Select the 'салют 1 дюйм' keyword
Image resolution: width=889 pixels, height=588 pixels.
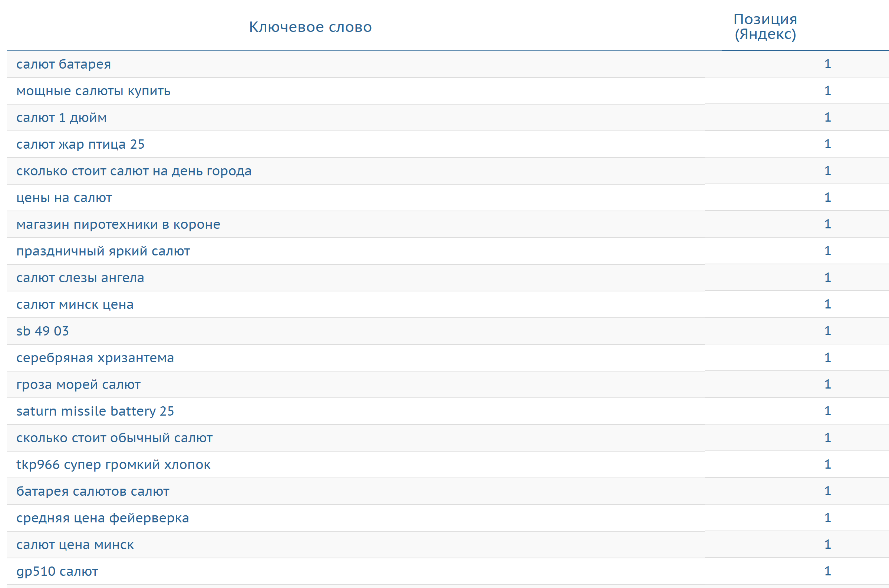pos(62,118)
